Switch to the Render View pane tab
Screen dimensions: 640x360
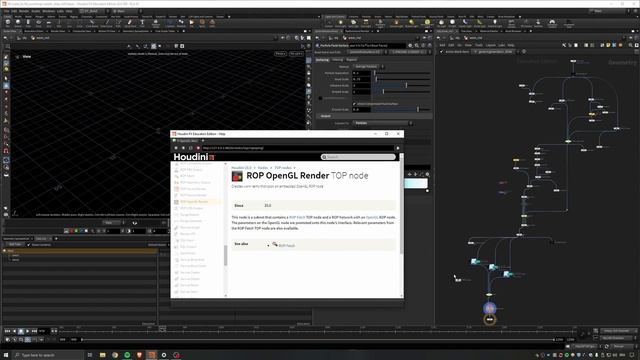click(58, 31)
